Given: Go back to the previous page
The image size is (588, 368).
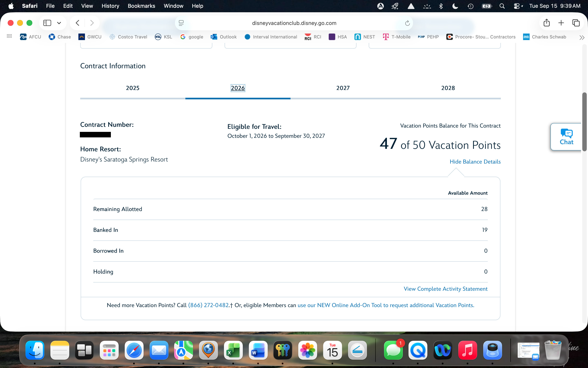Looking at the screenshot, I should [x=78, y=23].
